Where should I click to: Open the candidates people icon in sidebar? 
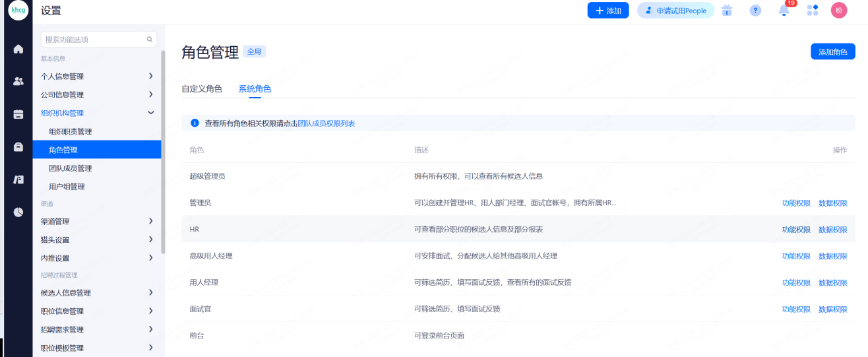18,81
